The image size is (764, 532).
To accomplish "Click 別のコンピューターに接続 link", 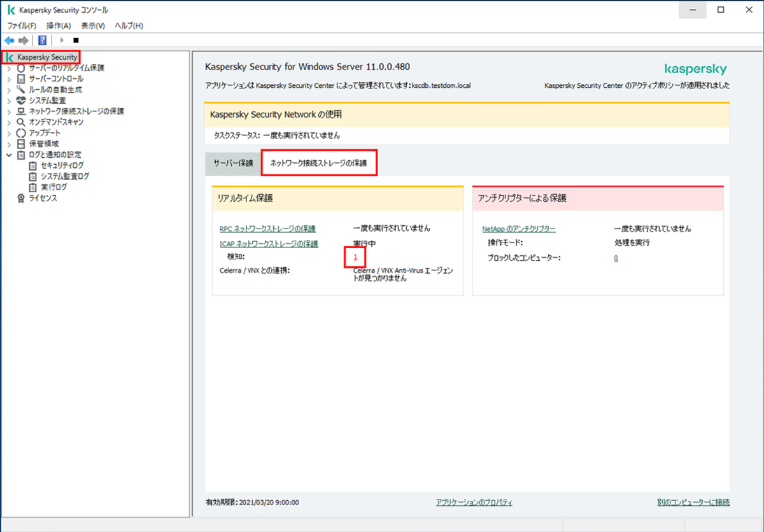I will pos(693,502).
